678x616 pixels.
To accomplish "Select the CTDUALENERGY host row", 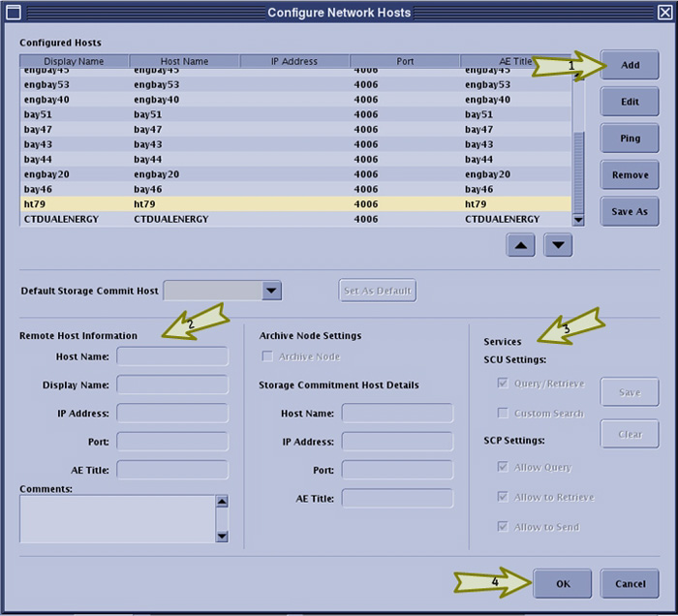I will (291, 220).
